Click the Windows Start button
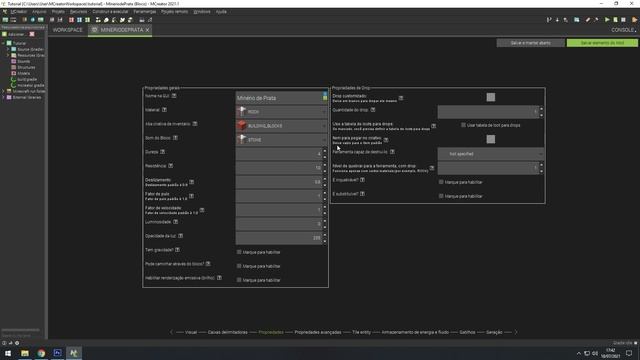 click(x=8, y=353)
